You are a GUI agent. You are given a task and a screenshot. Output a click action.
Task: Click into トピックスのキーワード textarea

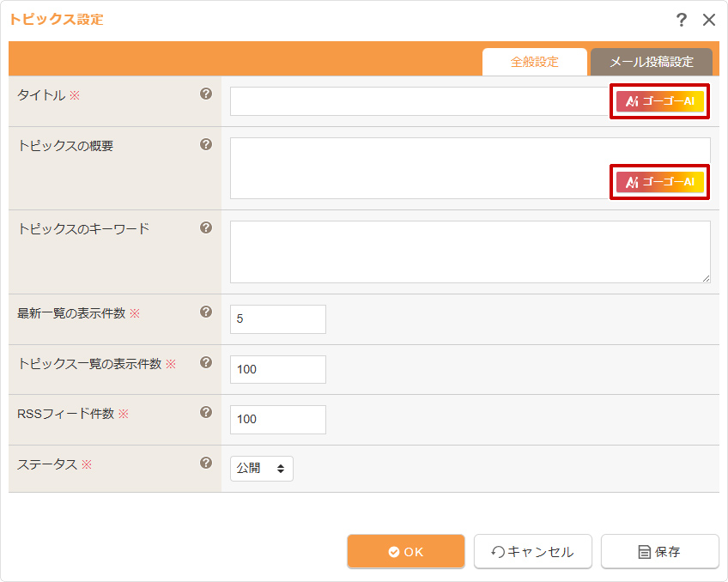(x=470, y=252)
